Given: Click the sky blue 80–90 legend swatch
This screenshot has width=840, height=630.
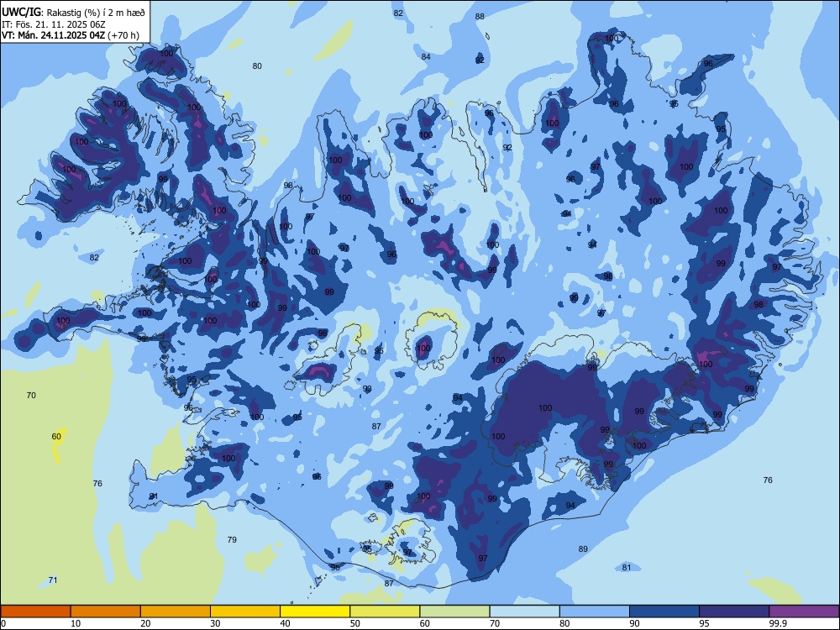Looking at the screenshot, I should [x=595, y=612].
